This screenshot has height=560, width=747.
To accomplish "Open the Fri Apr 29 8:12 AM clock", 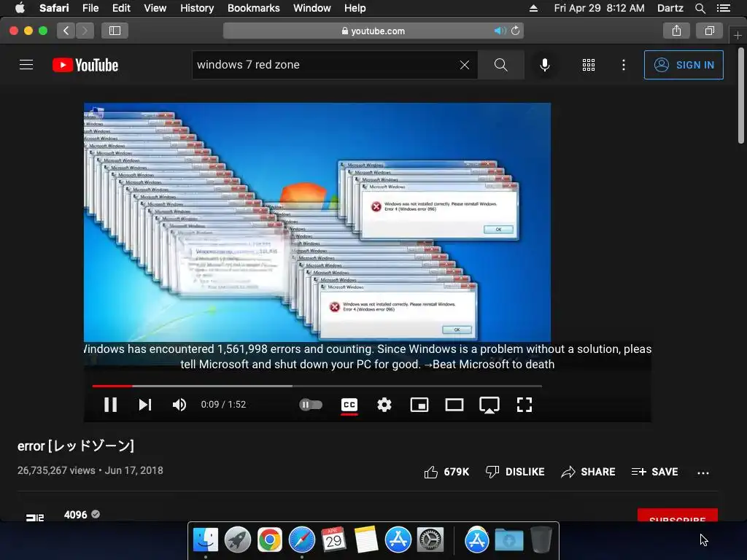I will point(599,8).
